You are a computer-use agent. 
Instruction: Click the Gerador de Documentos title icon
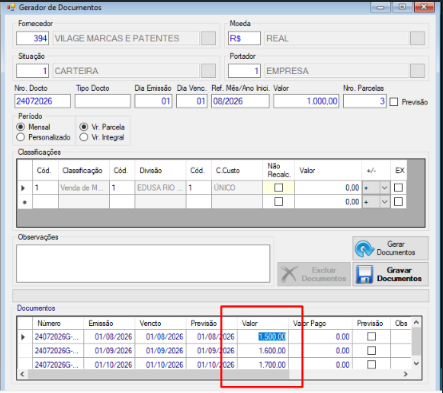11,7
